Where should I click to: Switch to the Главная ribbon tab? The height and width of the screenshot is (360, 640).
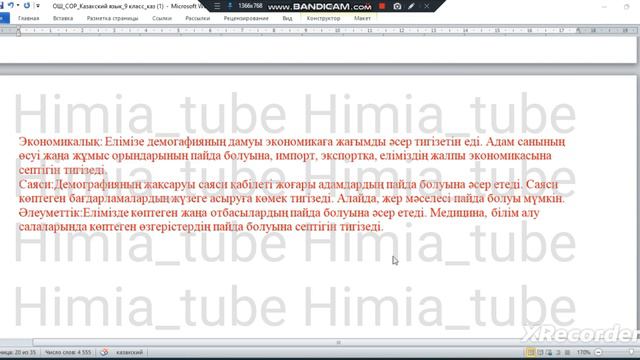(x=29, y=18)
